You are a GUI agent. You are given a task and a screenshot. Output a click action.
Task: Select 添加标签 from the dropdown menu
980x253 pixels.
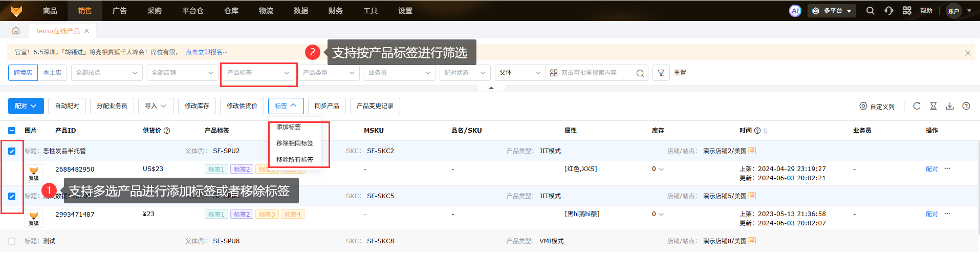[x=289, y=127]
